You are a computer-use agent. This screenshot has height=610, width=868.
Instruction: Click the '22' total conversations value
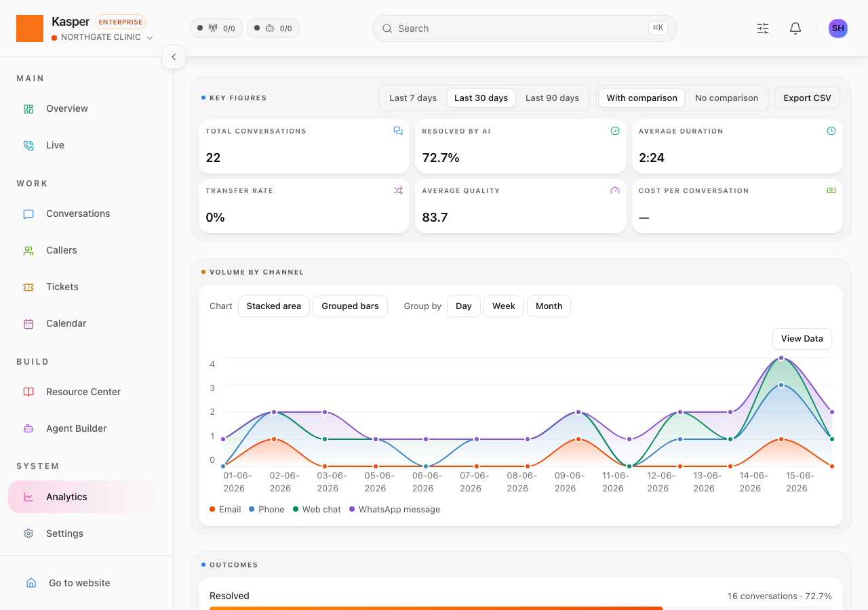[214, 158]
